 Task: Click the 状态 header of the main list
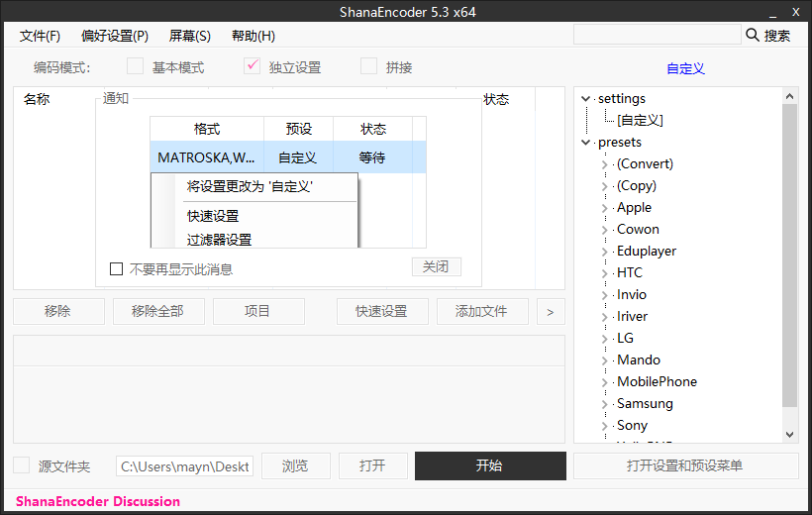point(495,99)
